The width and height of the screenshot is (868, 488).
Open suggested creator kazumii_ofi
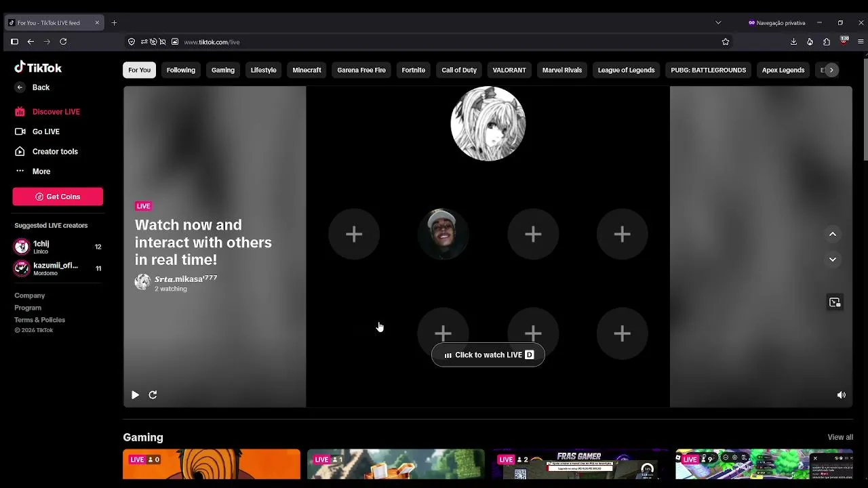point(58,268)
